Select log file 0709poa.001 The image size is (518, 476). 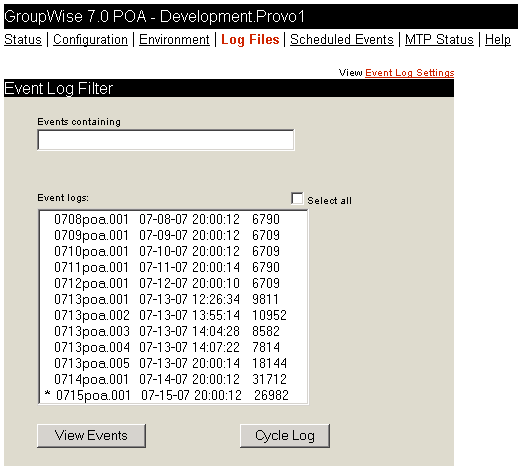[173, 235]
